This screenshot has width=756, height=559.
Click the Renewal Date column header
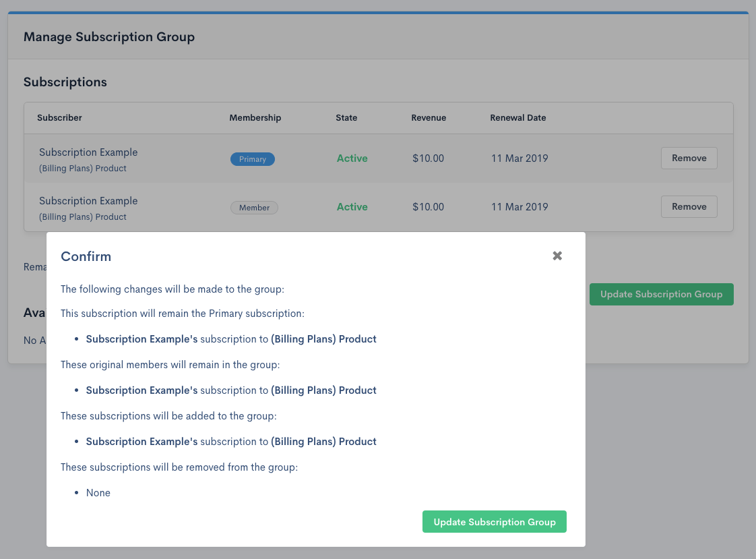click(517, 117)
